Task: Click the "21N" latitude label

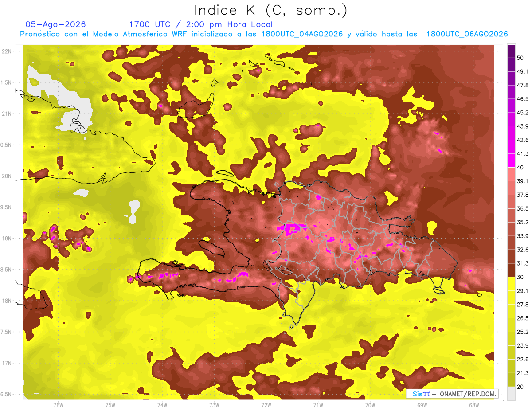Action: (7, 114)
